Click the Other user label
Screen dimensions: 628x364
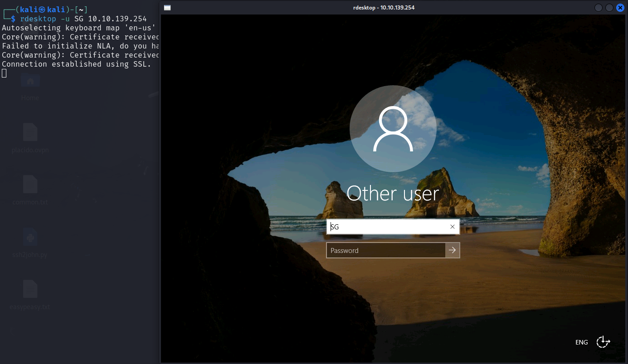393,194
